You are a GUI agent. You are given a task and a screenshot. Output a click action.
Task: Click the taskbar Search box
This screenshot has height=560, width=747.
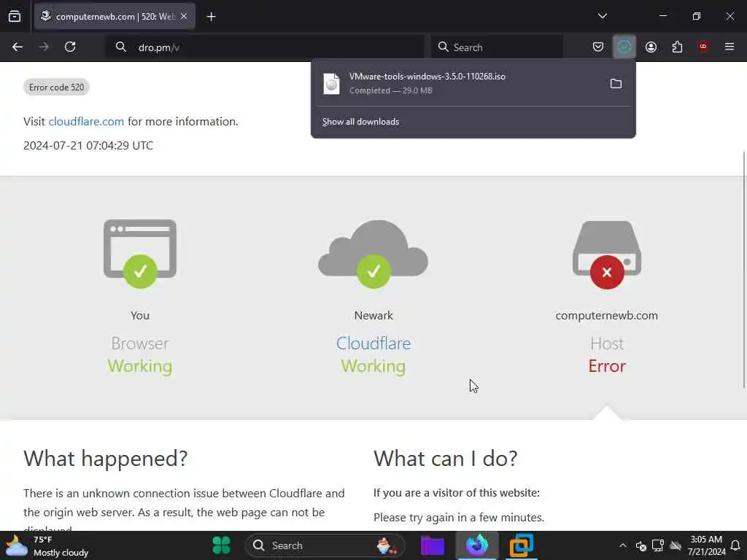click(325, 545)
